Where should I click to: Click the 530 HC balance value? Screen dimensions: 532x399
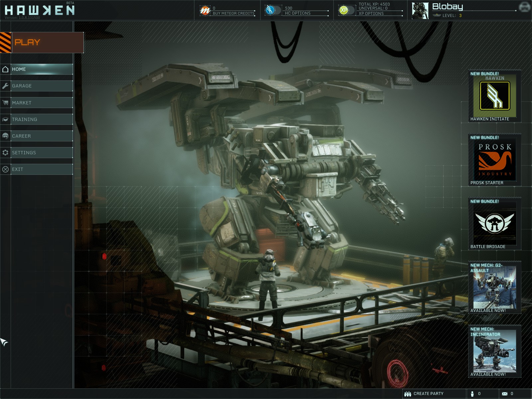tap(289, 8)
